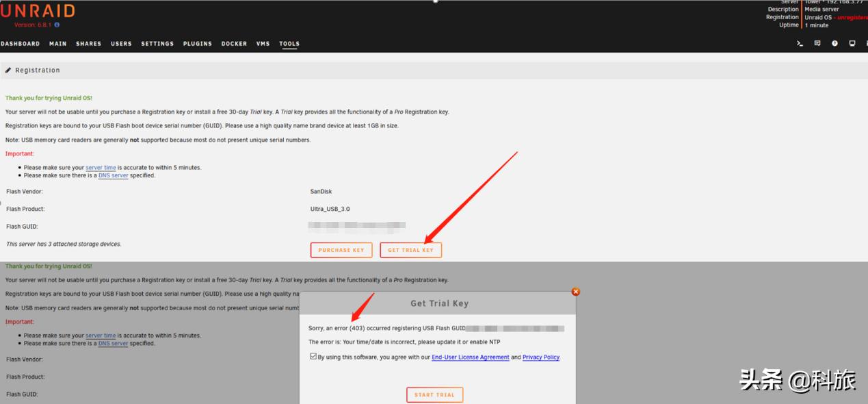
Task: Click the Registration section heading
Action: [x=38, y=70]
